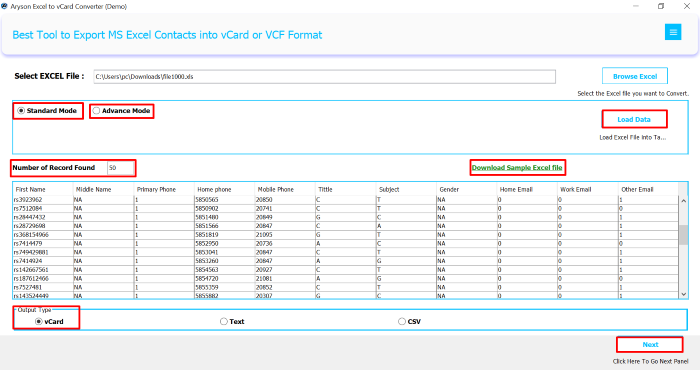This screenshot has width=700, height=370.
Task: Choose Text output type
Action: point(224,321)
